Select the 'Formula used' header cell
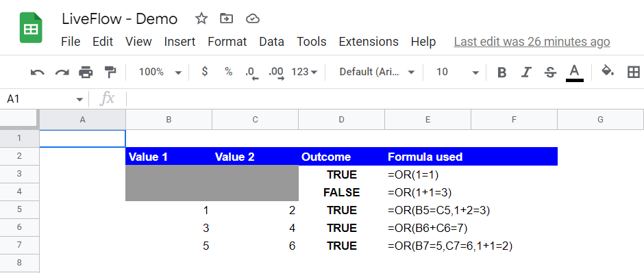Image resolution: width=644 pixels, height=273 pixels. click(428, 157)
